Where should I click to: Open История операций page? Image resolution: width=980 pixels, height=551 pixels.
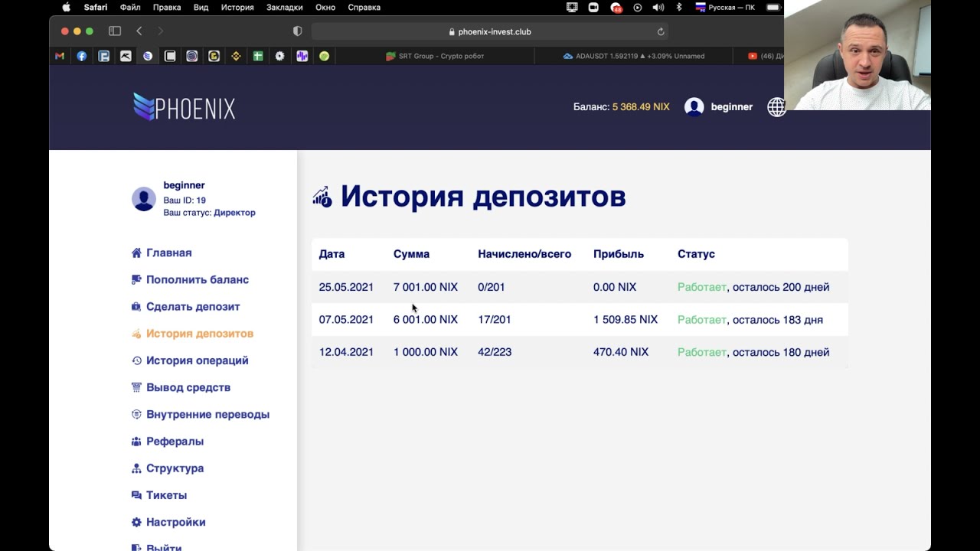(198, 360)
